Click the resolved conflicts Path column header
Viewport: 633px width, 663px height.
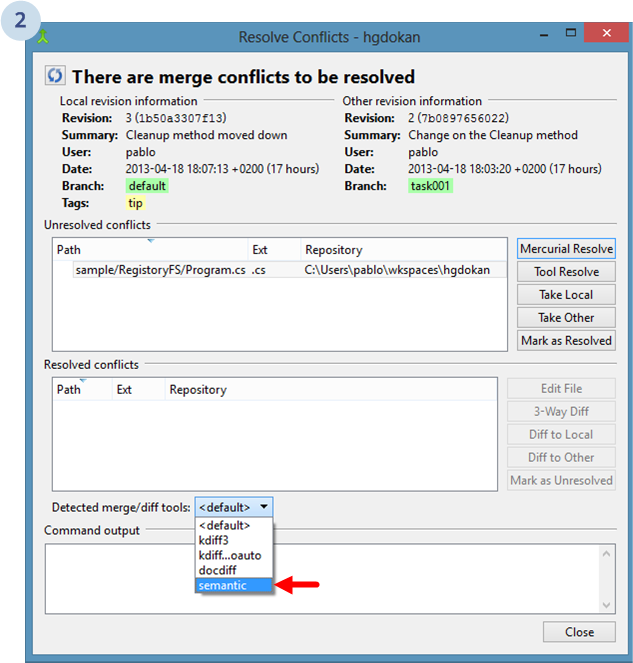pyautogui.click(x=82, y=389)
